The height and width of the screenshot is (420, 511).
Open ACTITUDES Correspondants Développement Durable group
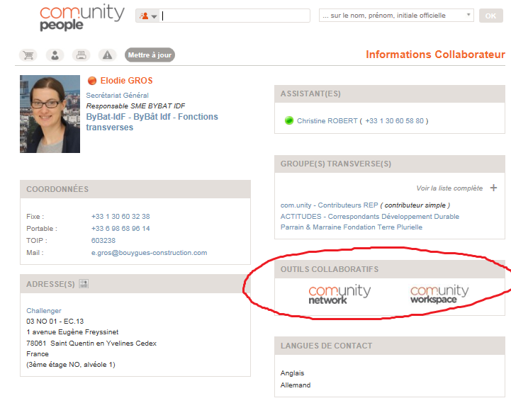pos(369,217)
